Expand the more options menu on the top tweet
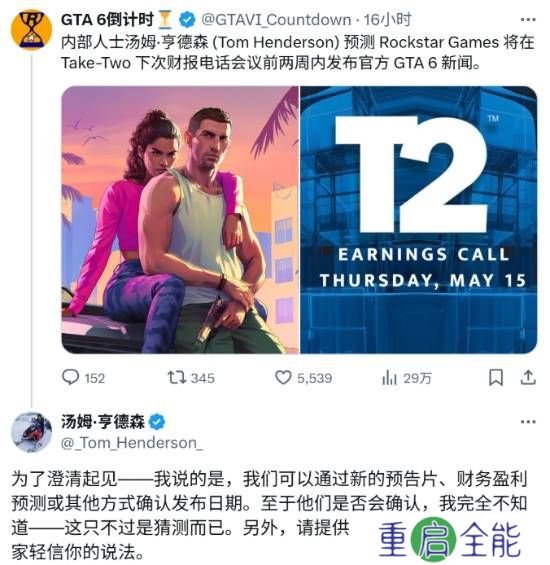 (x=528, y=19)
